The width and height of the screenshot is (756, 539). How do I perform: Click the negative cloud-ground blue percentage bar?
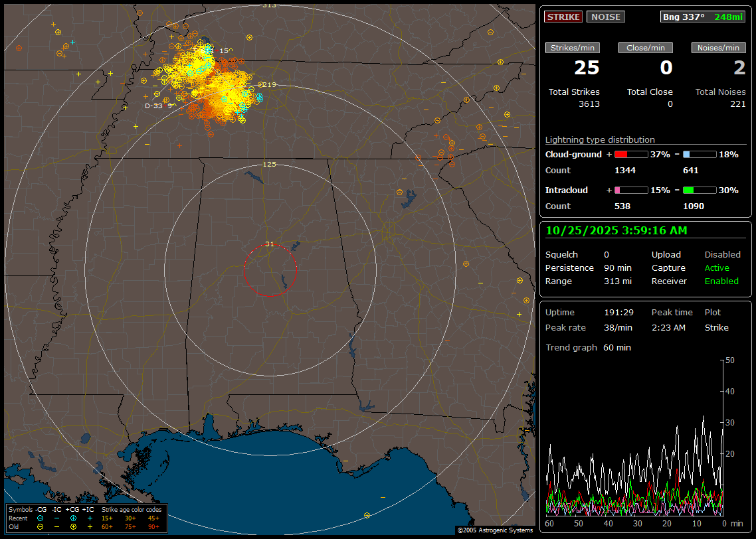point(700,154)
